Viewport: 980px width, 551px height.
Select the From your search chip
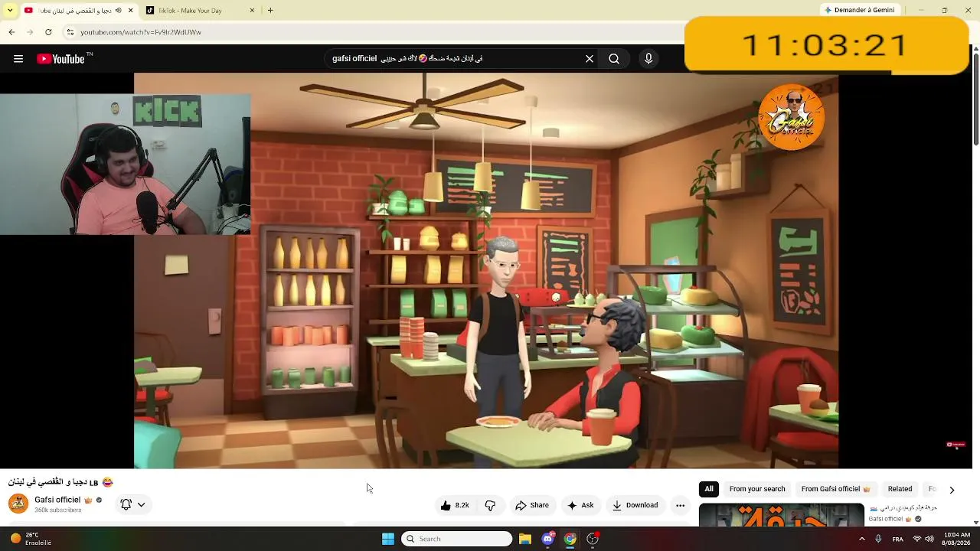tap(757, 489)
